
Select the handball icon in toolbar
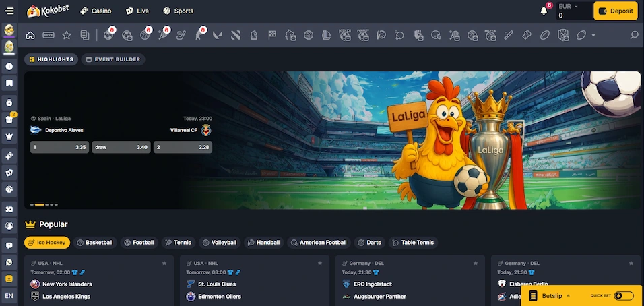tap(381, 35)
